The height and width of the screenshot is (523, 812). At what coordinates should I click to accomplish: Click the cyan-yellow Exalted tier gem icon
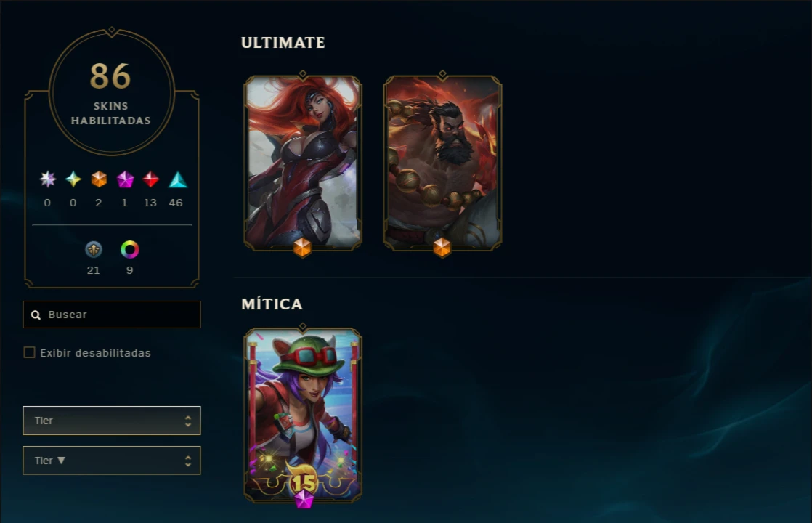click(x=73, y=179)
